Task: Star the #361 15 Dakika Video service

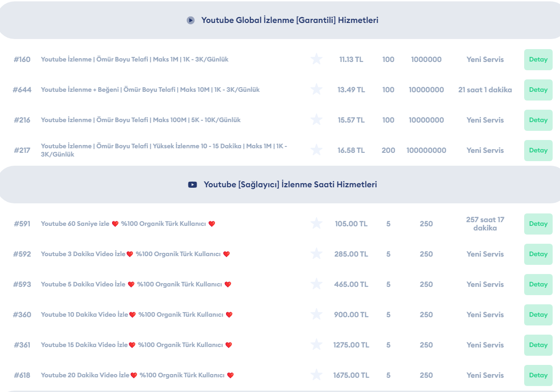Action: (x=316, y=345)
